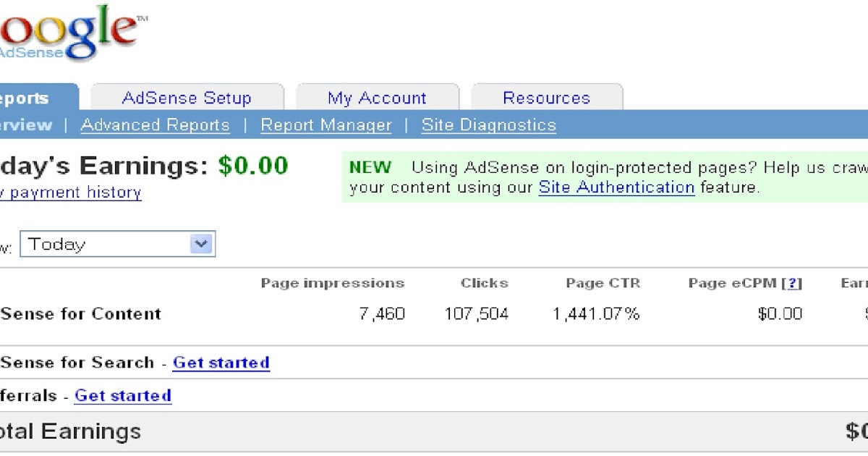Click the dropdown arrow next to Today
Image resolution: width=868 pixels, height=456 pixels.
(x=201, y=244)
